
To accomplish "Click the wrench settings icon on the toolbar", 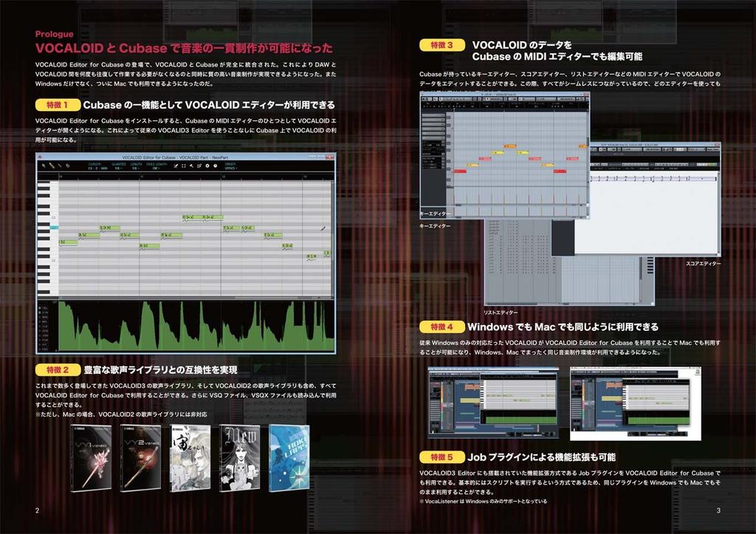I will coord(190,165).
